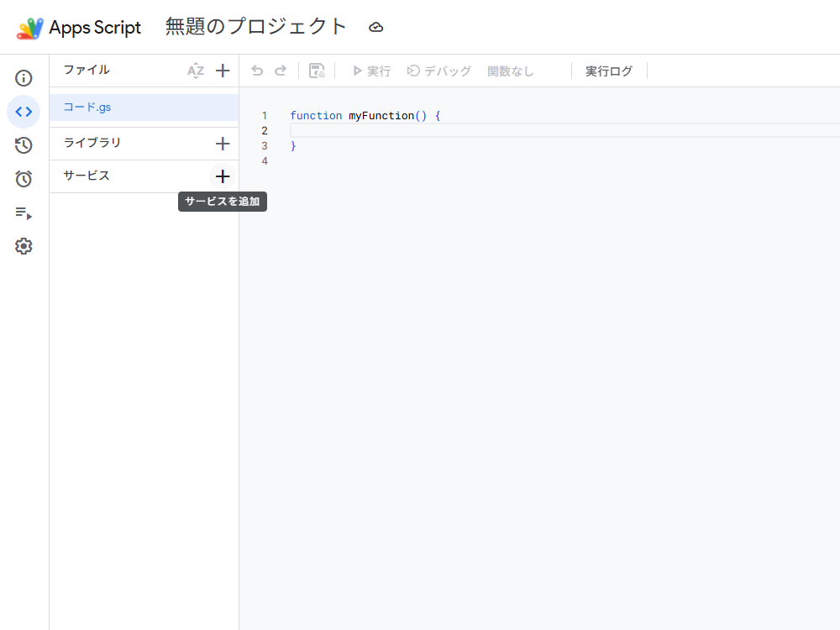Place cursor on empty line 2 of code
This screenshot has height=630, width=840.
[x=564, y=131]
